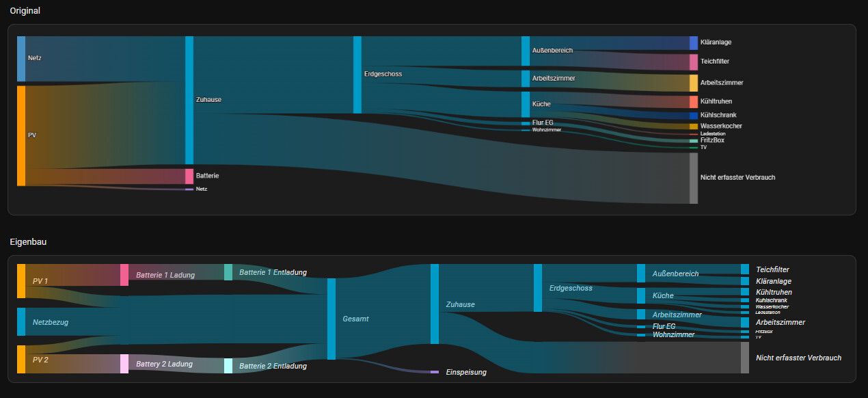The image size is (868, 398).
Task: Click the pink Batterie node in Original chart
Action: click(x=189, y=176)
